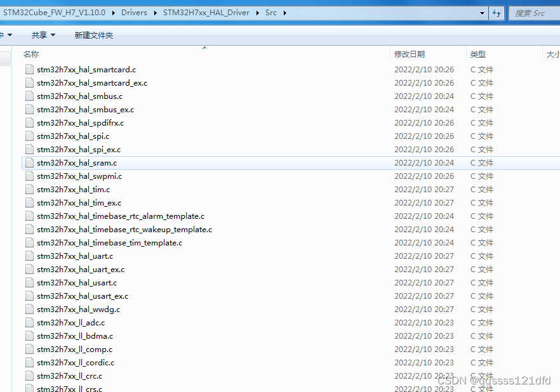Select file name stm32h7xx_hal_spi.c
The height and width of the screenshot is (392, 560).
[73, 136]
